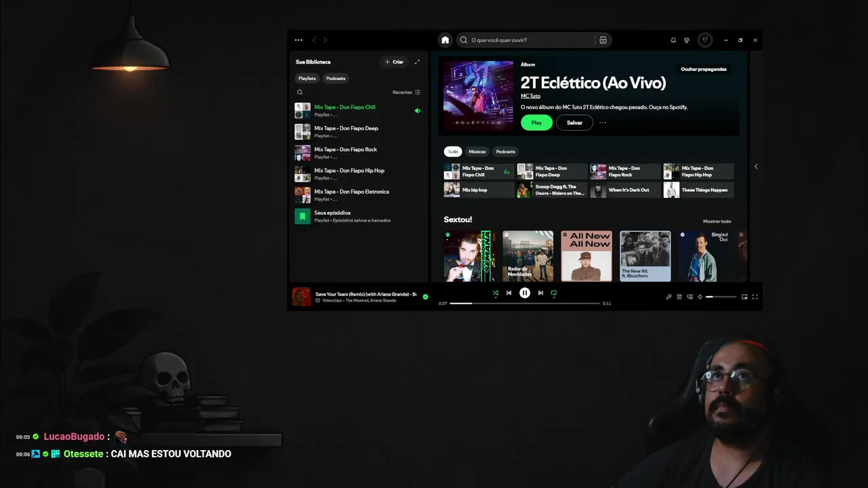Image resolution: width=868 pixels, height=488 pixels.
Task: Open The New Alt ft. Bleachers card
Action: (x=645, y=256)
